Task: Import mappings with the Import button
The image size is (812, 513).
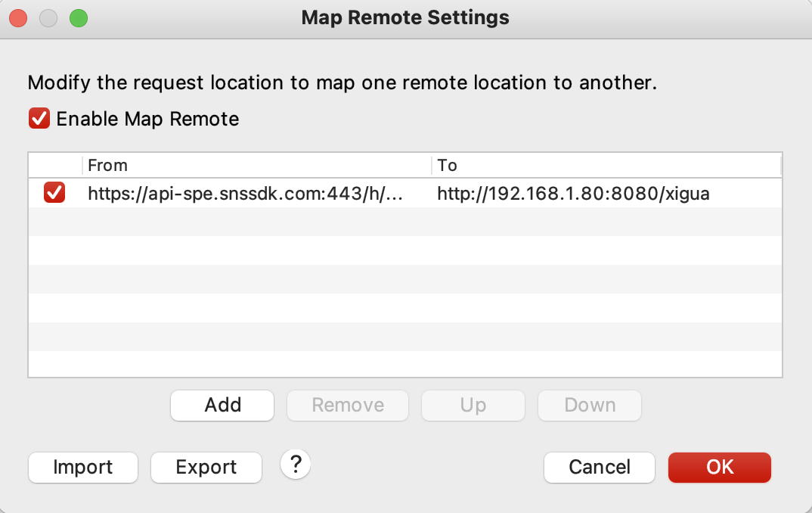Action: (83, 468)
